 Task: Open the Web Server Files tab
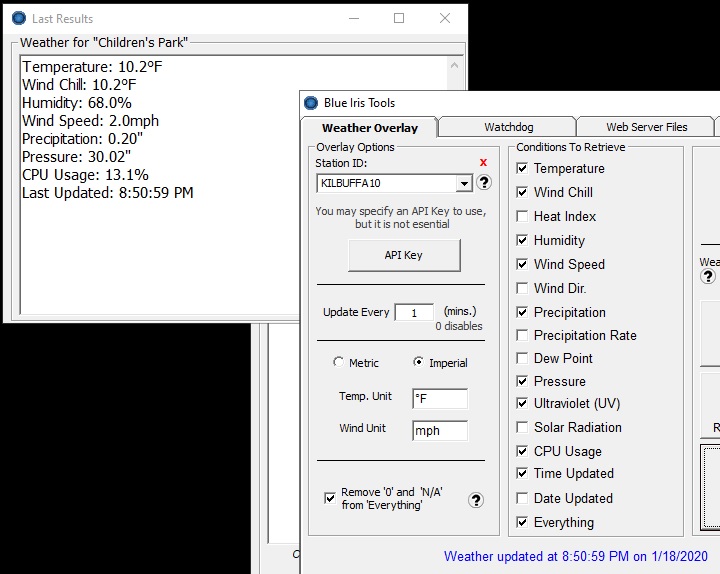click(647, 127)
